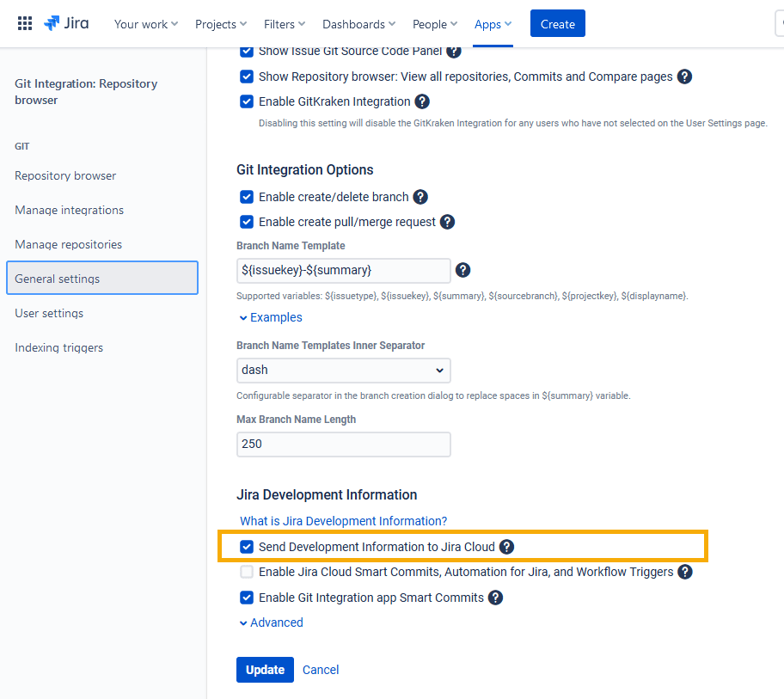Screen dimensions: 784x699
Task: Disable Enable create pull/merge request checkbox
Action: pyautogui.click(x=247, y=222)
